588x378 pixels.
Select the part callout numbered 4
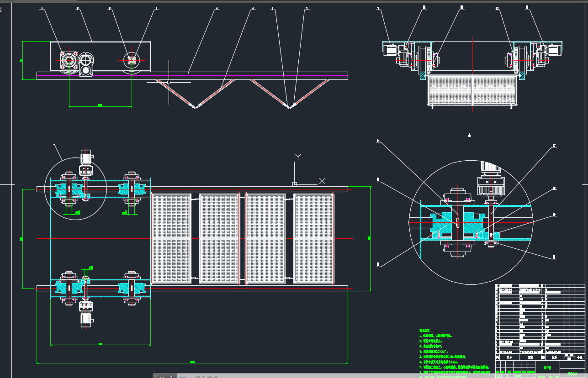tap(157, 8)
